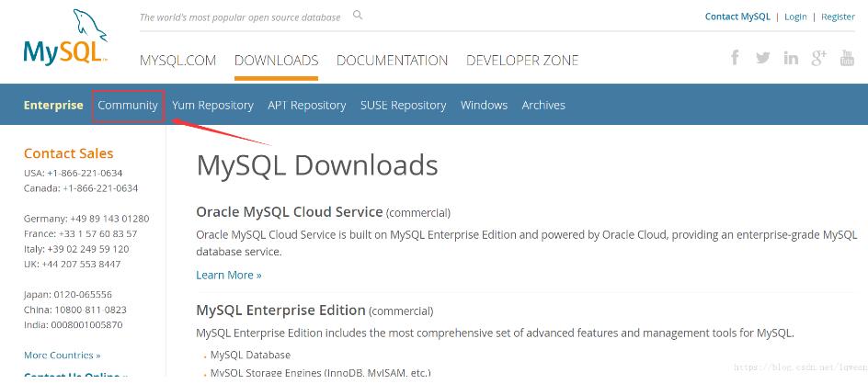The image size is (868, 384).
Task: Open the MYSQL.COM main tab
Action: [x=177, y=61]
